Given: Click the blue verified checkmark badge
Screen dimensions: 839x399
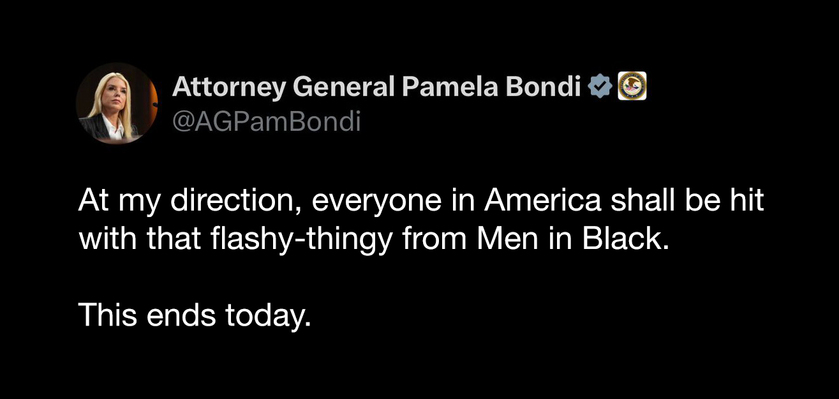Looking at the screenshot, I should [x=600, y=87].
